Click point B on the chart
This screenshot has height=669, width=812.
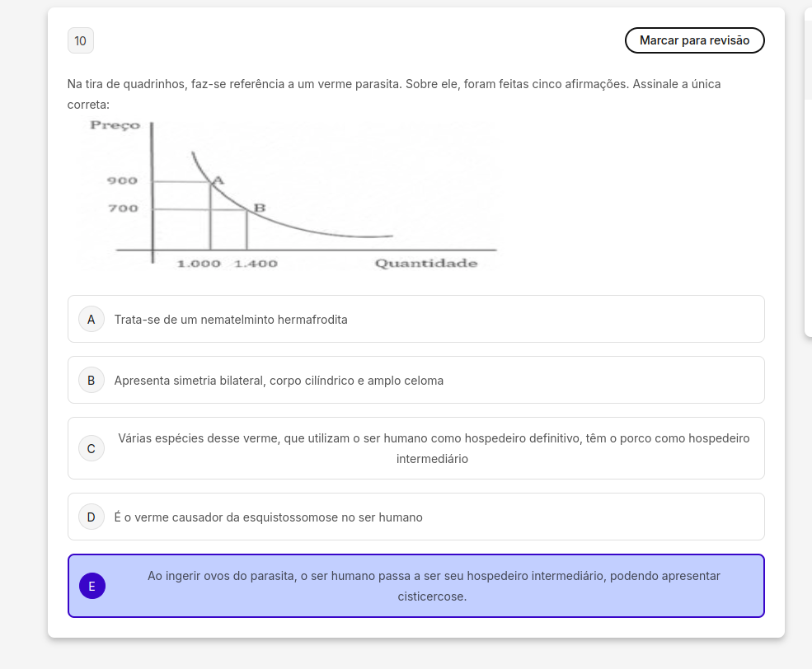(x=259, y=208)
